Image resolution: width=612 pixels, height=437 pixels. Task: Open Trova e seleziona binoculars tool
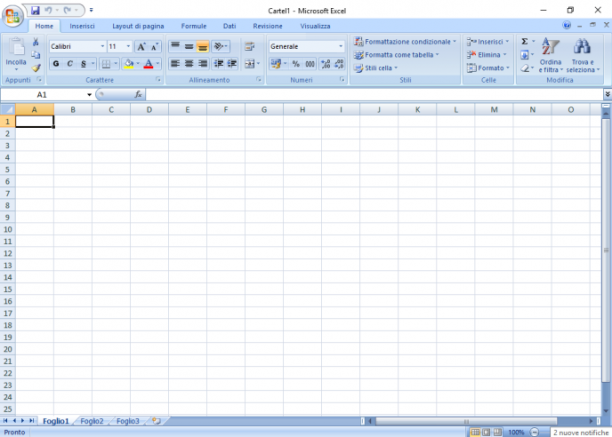582,55
